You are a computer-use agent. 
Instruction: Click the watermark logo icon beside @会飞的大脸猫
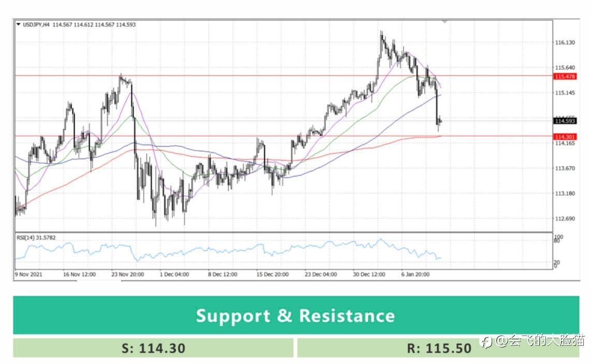point(486,342)
